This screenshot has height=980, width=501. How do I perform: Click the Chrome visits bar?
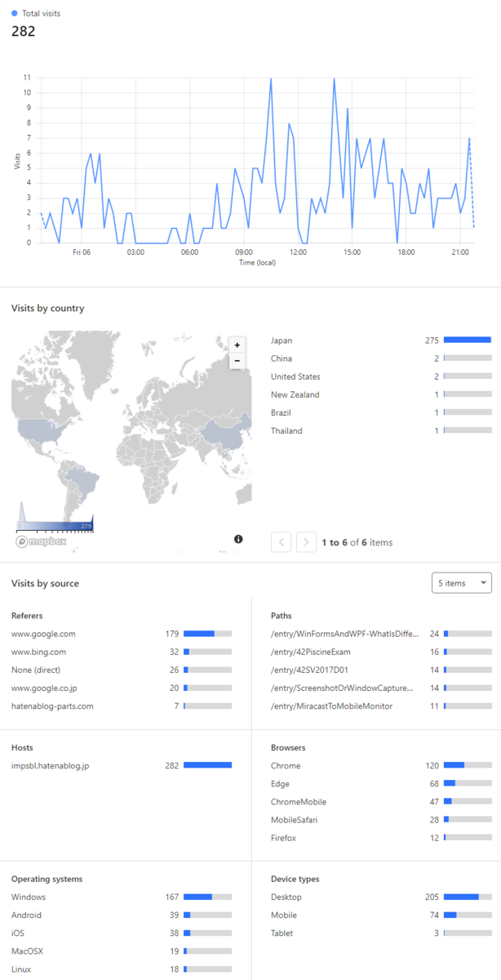click(x=468, y=765)
